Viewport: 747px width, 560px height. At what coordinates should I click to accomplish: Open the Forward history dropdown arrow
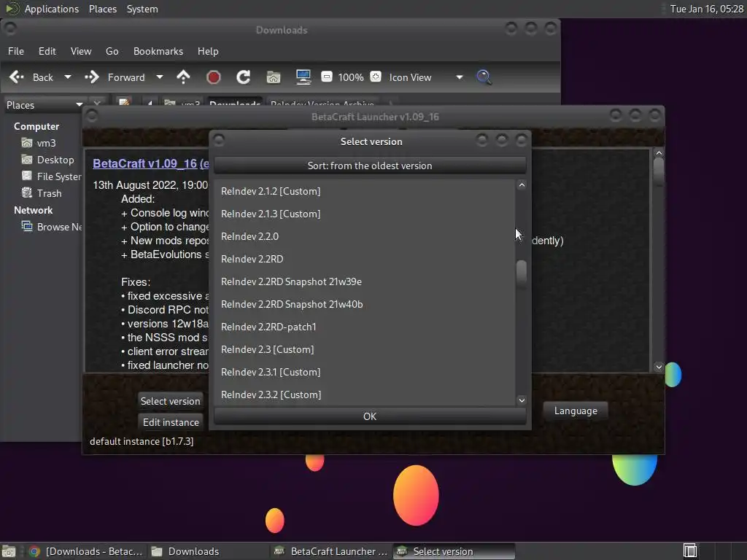(x=160, y=77)
